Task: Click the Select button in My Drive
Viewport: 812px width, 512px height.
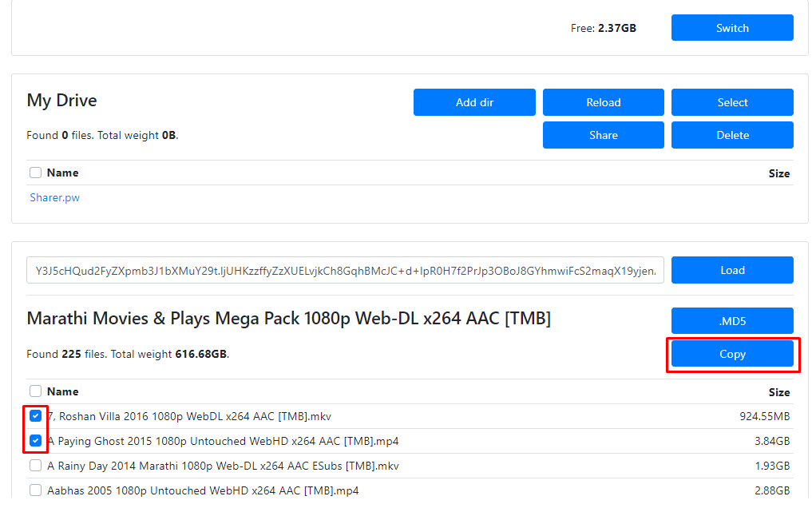Action: click(x=731, y=102)
